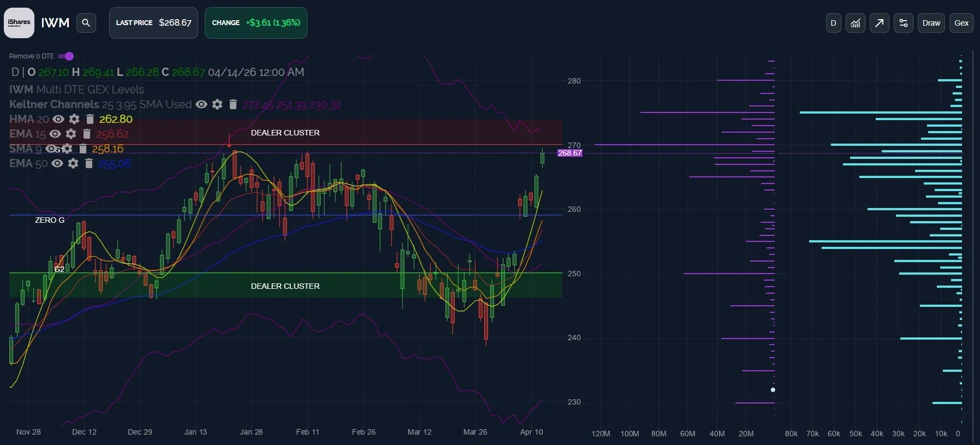Click the Gex button

pos(961,23)
